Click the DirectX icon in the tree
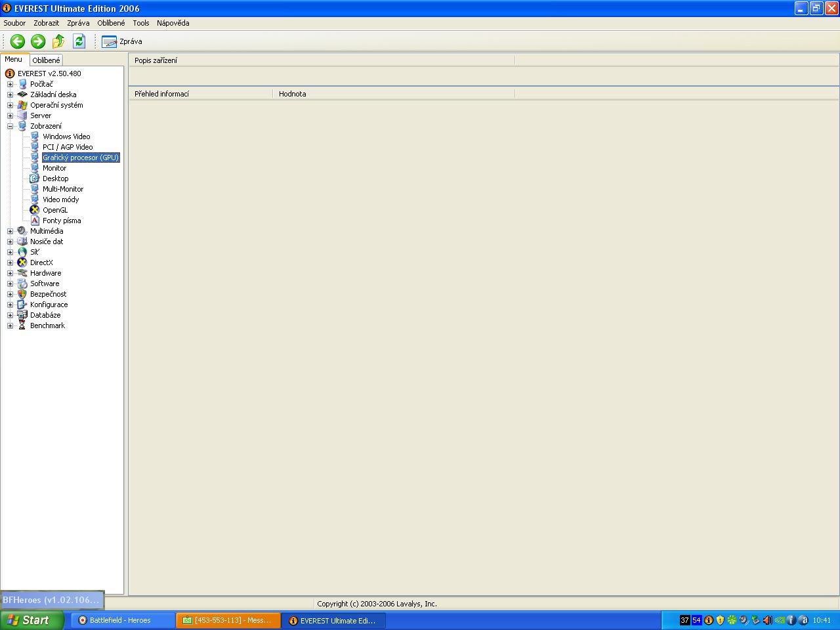Screen dimensions: 840x630 point(22,262)
